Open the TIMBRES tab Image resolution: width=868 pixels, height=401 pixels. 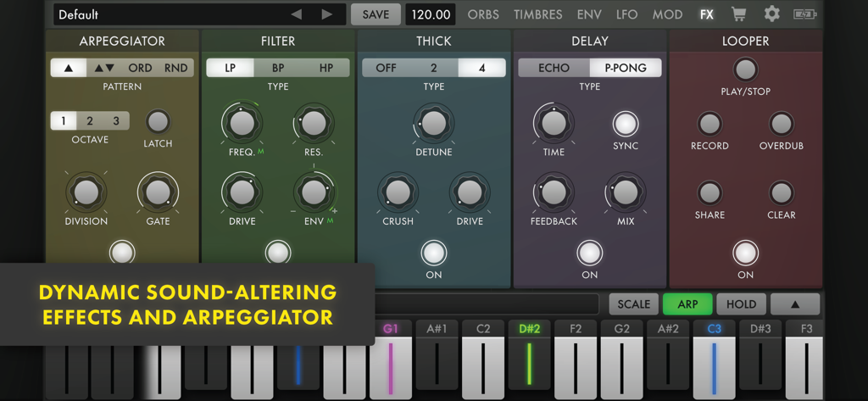[537, 15]
